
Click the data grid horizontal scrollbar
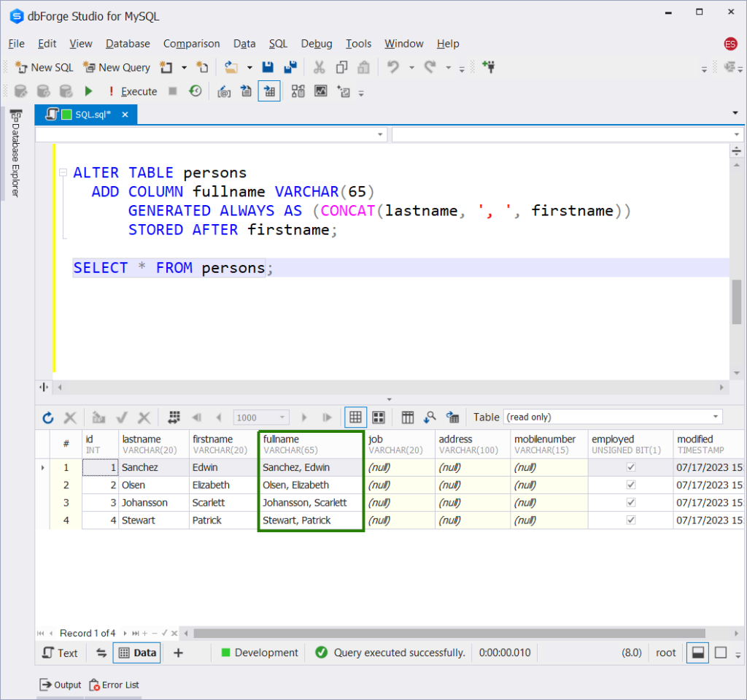tap(449, 634)
